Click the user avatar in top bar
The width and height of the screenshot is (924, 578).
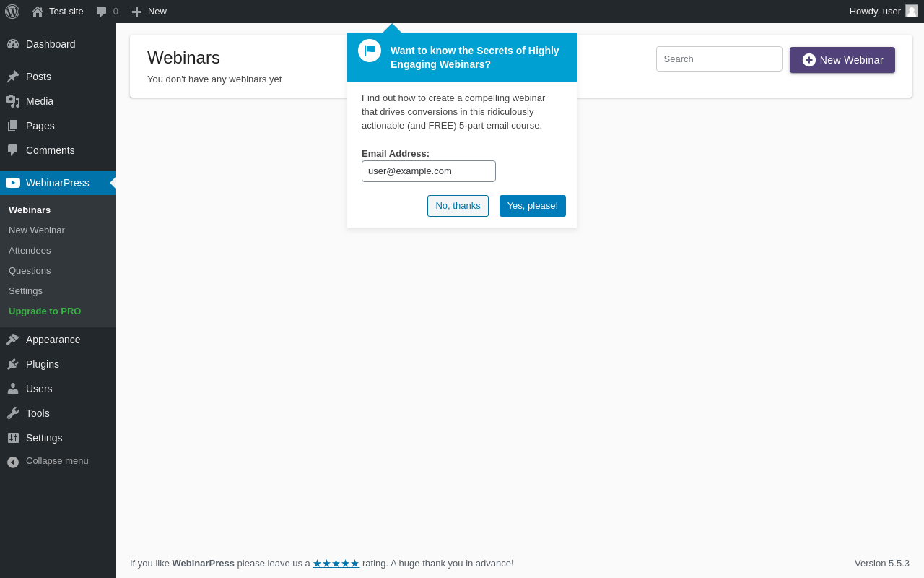[x=912, y=11]
